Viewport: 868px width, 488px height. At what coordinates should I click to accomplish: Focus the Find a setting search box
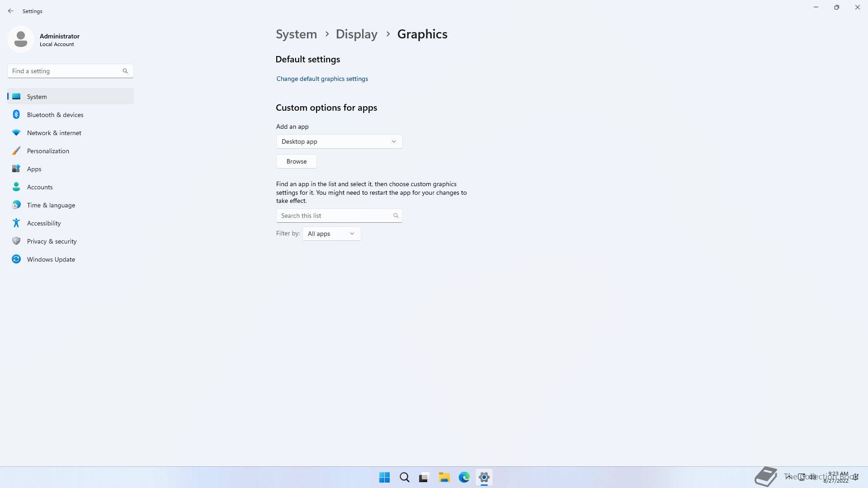pyautogui.click(x=66, y=71)
